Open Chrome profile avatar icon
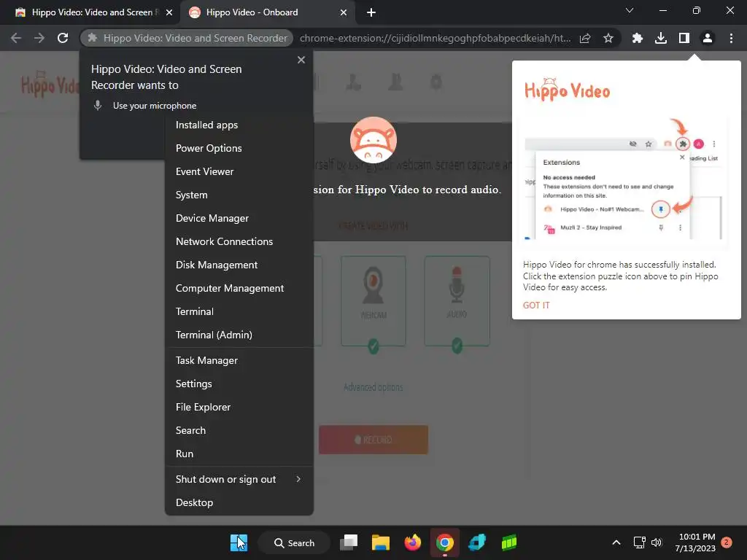The image size is (747, 560). 708,38
